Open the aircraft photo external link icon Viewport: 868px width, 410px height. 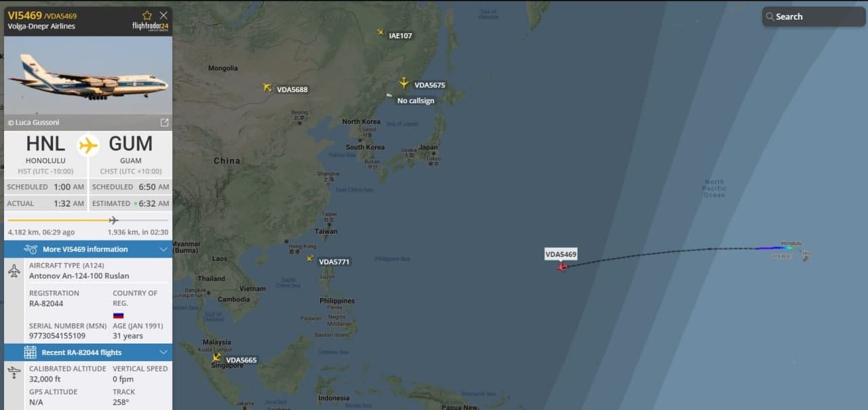164,123
